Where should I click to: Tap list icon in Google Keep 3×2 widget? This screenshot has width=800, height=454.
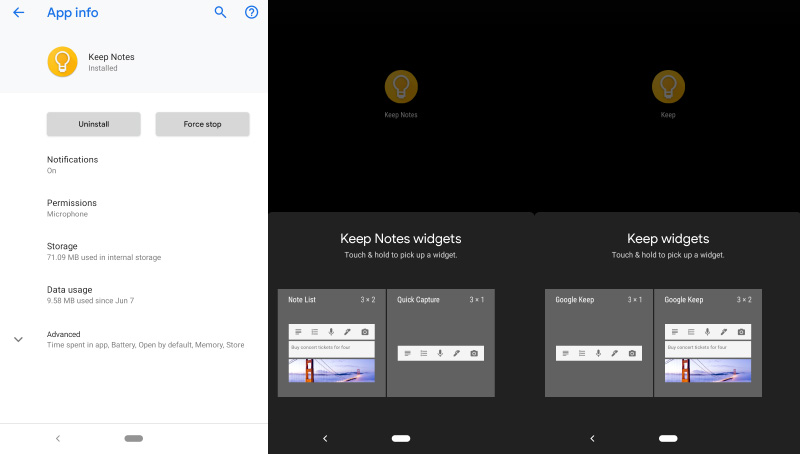(x=691, y=332)
